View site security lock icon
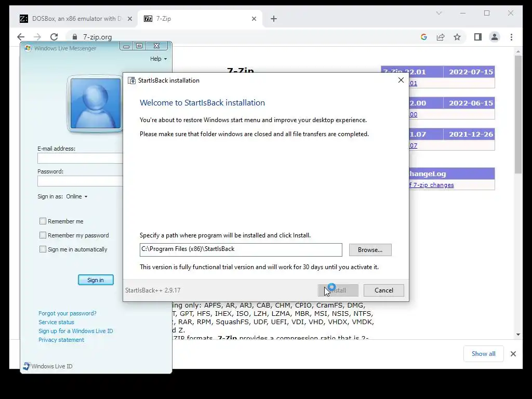532x399 pixels. [75, 37]
